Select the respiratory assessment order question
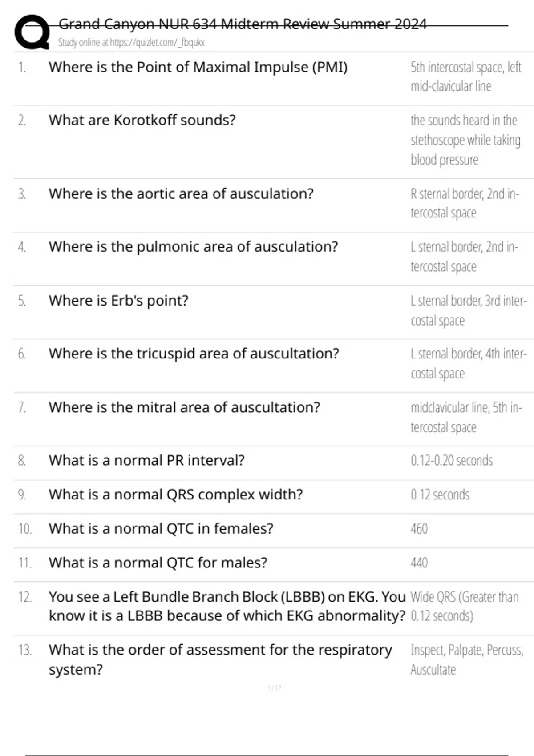Viewport: 534px width, 756px height. pos(220,659)
